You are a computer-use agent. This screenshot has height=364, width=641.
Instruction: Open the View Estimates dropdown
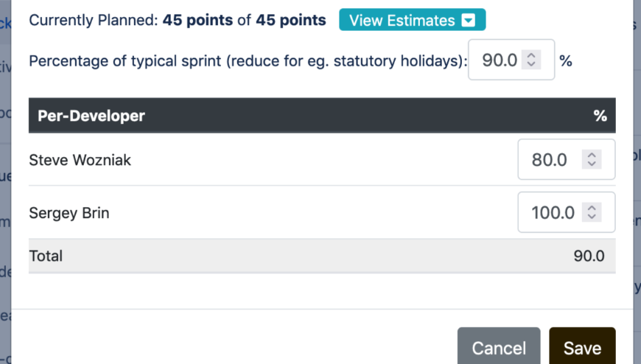point(412,21)
